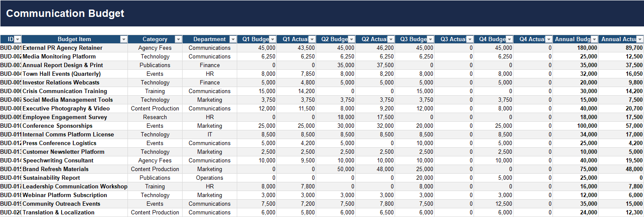Open the Category column filter dropdown

pos(178,39)
